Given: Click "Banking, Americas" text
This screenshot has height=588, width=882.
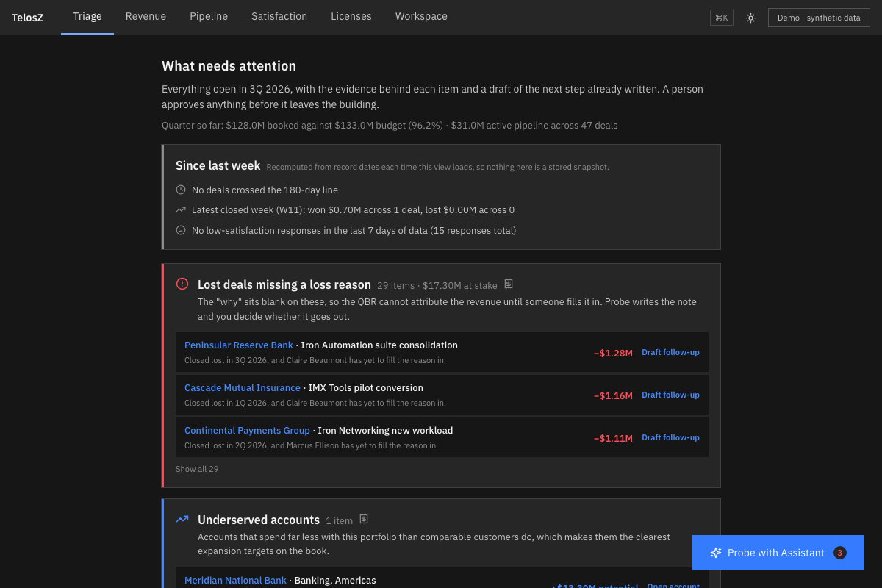Looking at the screenshot, I should point(335,581).
